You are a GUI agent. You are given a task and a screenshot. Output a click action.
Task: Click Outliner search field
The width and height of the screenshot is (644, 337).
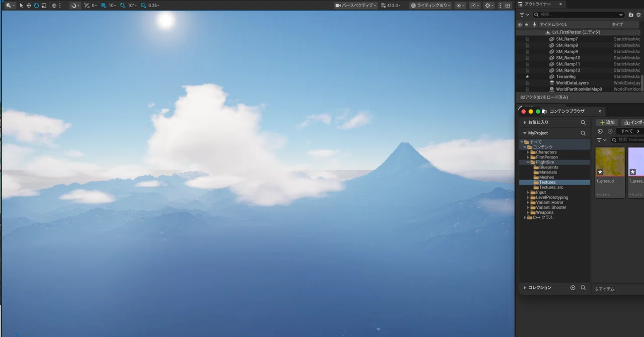[579, 15]
